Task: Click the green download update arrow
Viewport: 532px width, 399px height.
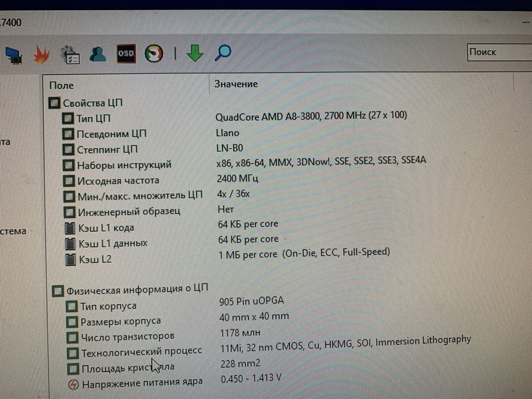Action: click(x=195, y=53)
